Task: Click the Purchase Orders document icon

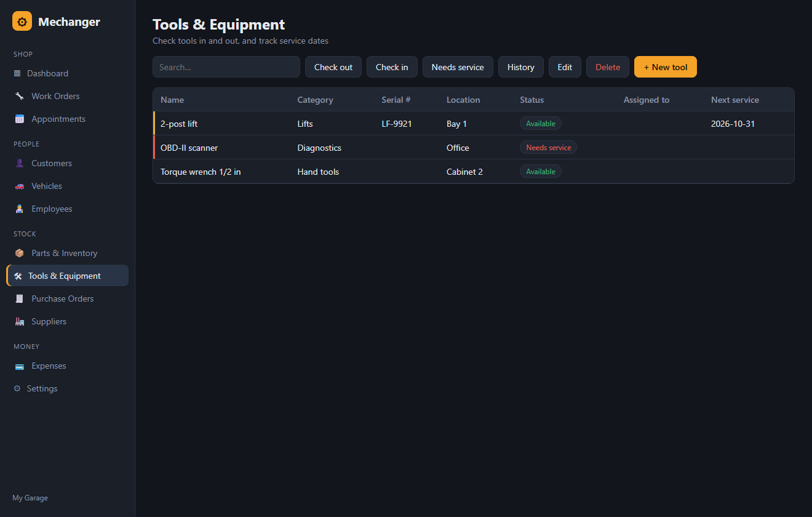Action: click(19, 299)
